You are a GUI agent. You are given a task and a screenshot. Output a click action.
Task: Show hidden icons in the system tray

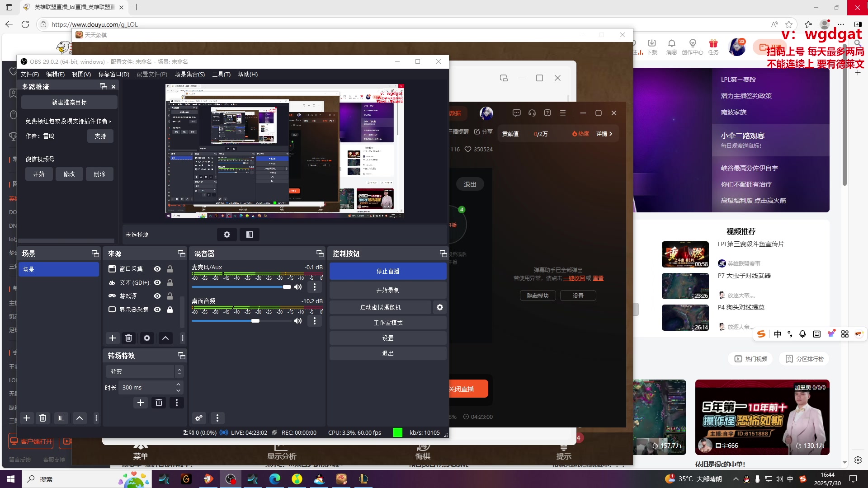pyautogui.click(x=736, y=479)
